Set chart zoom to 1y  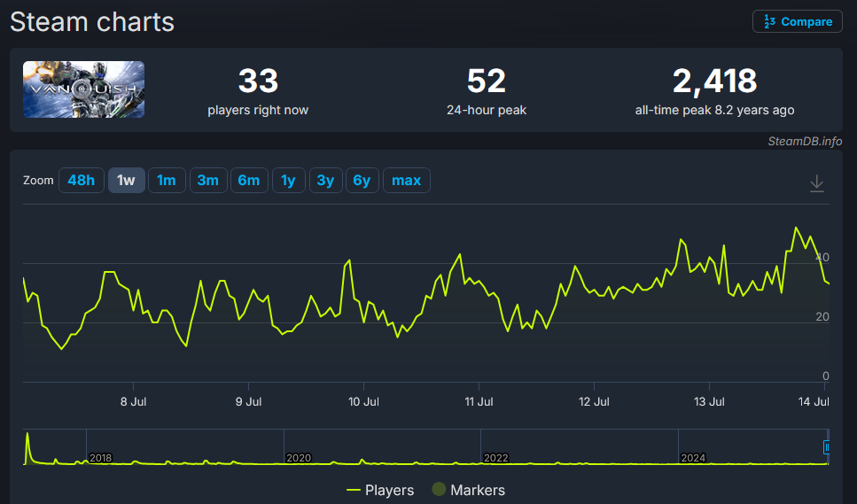[289, 180]
